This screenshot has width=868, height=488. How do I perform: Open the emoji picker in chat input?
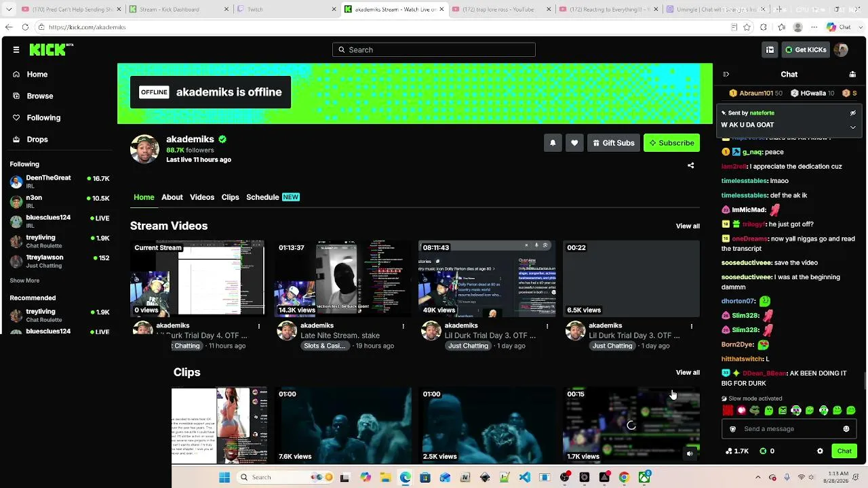[x=846, y=429]
